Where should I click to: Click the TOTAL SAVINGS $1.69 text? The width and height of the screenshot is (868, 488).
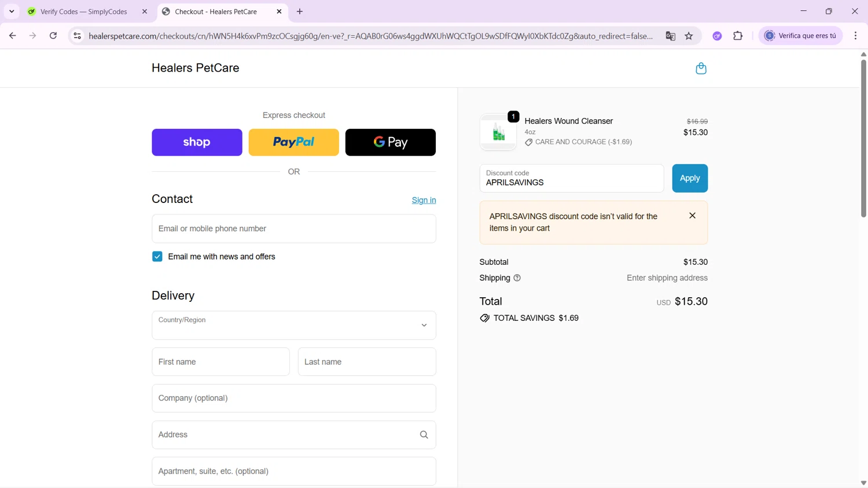click(536, 318)
